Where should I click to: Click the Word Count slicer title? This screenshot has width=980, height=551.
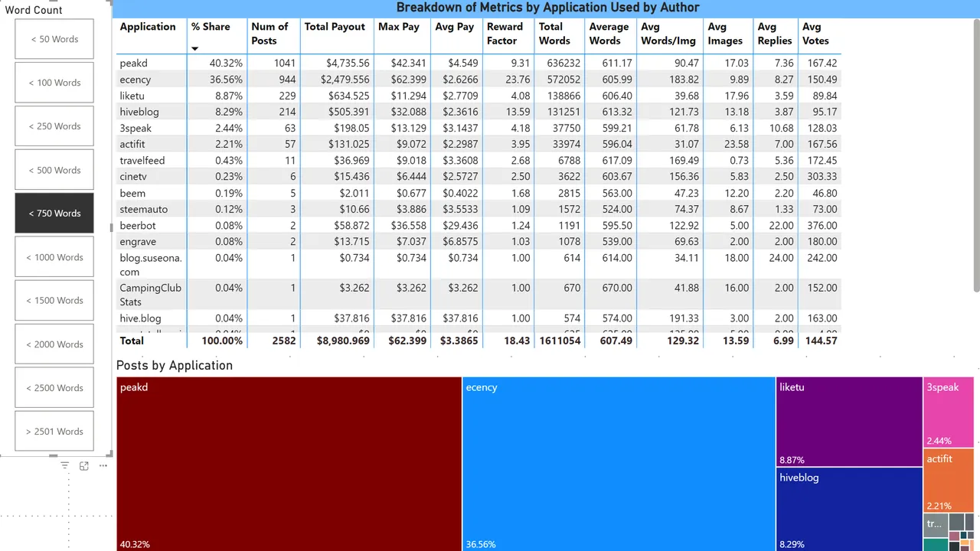tap(34, 10)
